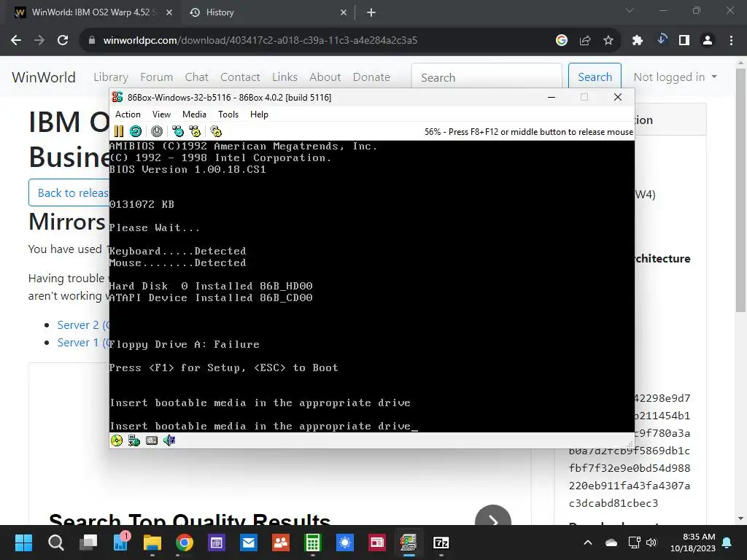Click the network status bar icon

coord(134,440)
